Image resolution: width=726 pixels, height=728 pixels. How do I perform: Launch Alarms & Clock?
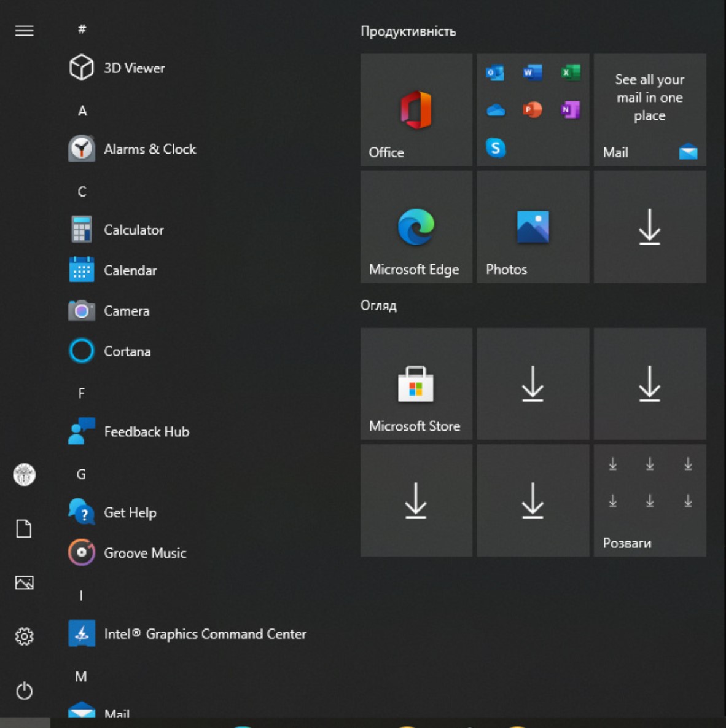pos(150,149)
